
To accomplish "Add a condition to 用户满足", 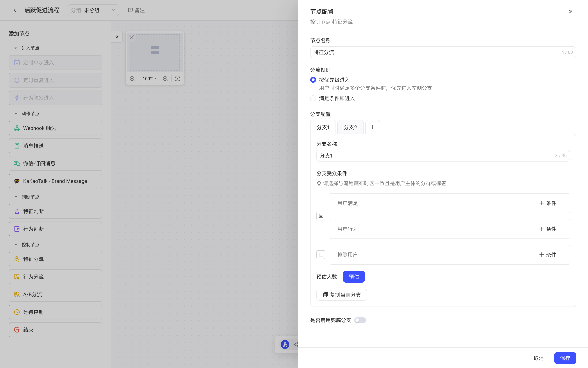I will (547, 203).
